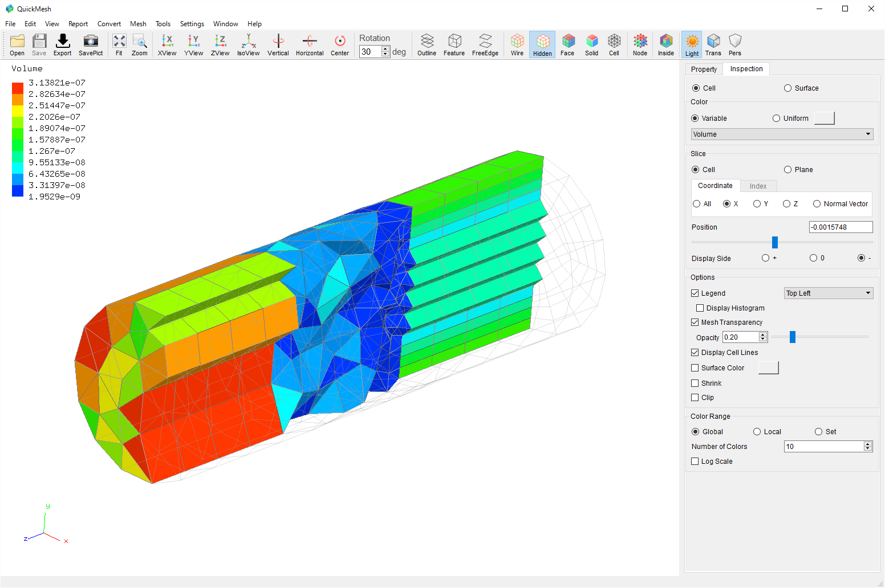Toggle Node display

[x=640, y=44]
